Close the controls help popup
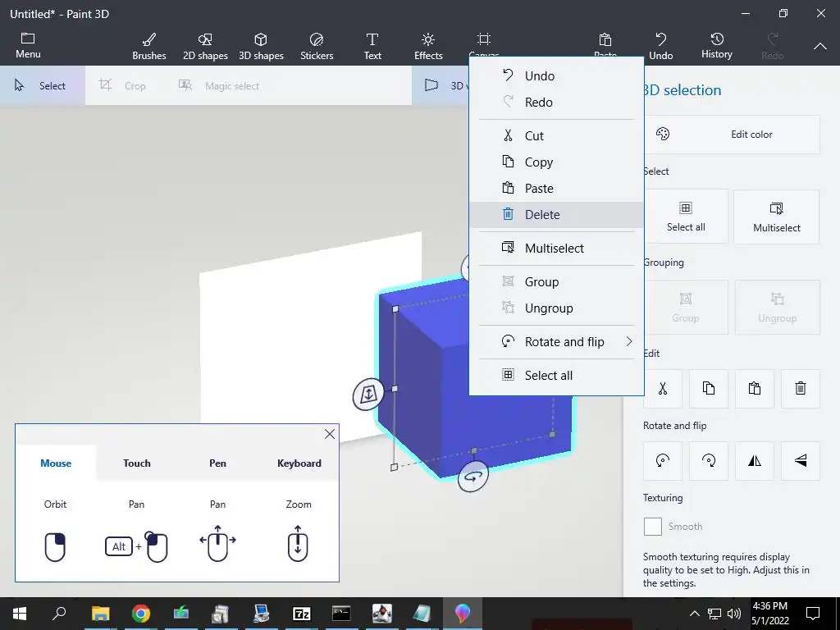The image size is (840, 630). tap(330, 434)
